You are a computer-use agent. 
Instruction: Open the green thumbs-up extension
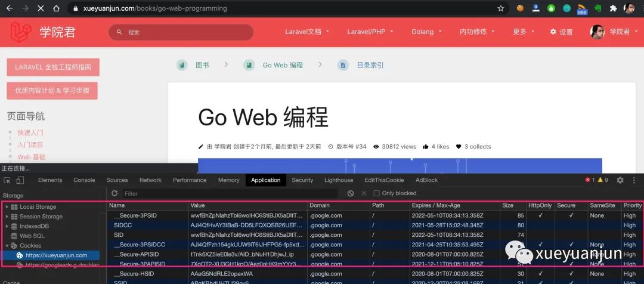point(551,8)
